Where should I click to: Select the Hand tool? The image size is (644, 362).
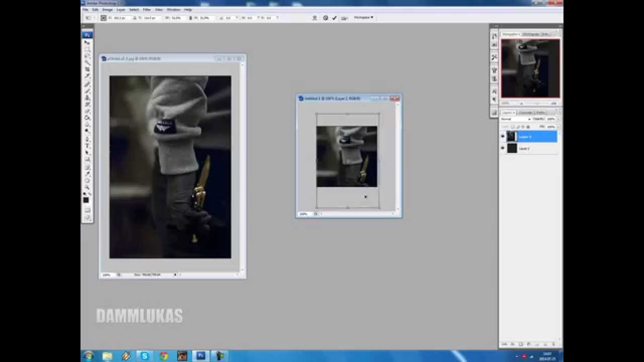87,180
